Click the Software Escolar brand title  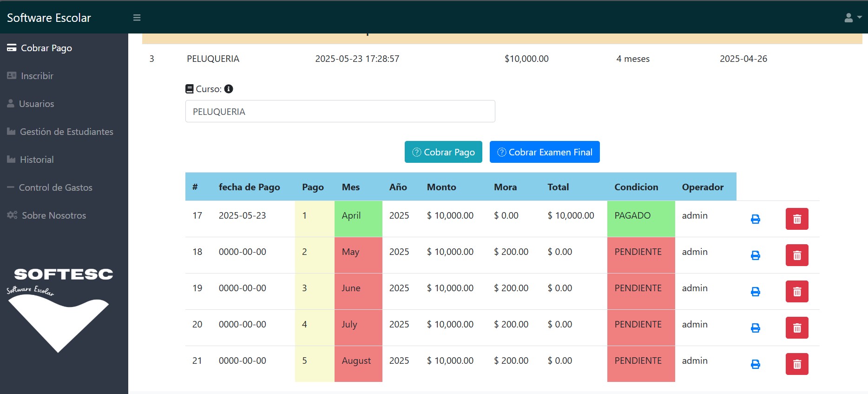pos(49,18)
